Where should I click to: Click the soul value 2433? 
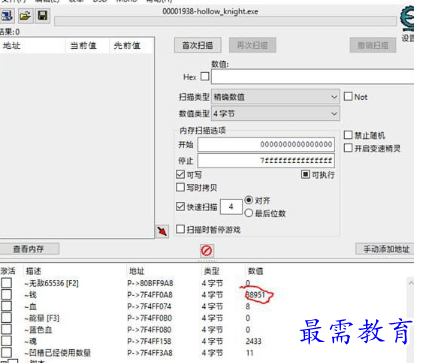tap(253, 341)
